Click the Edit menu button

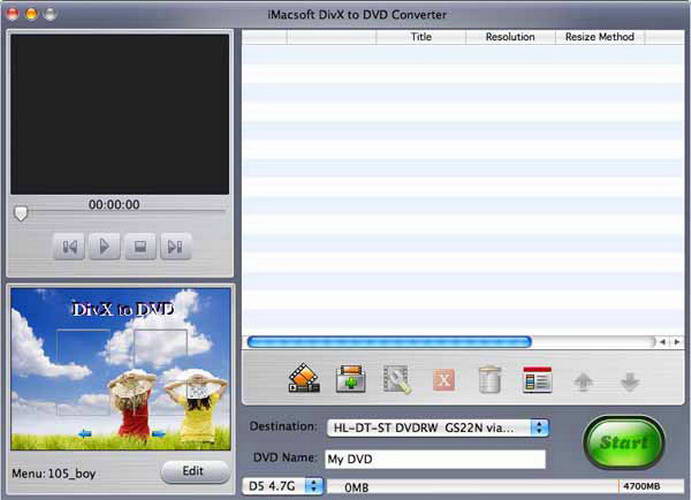pyautogui.click(x=194, y=471)
